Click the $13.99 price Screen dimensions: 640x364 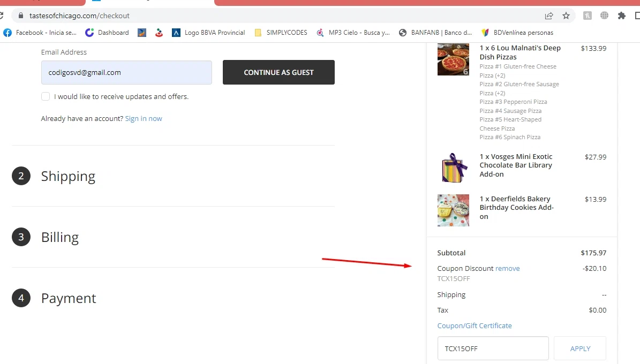coord(596,199)
